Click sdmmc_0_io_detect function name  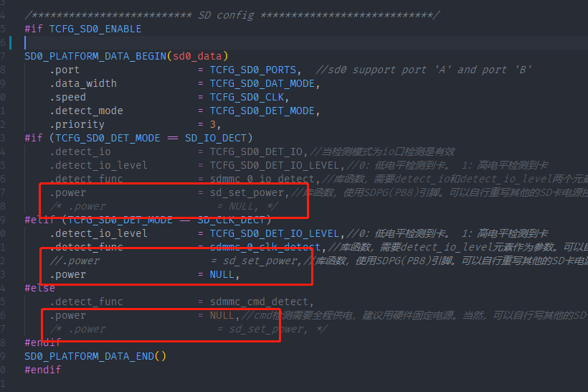[262, 179]
